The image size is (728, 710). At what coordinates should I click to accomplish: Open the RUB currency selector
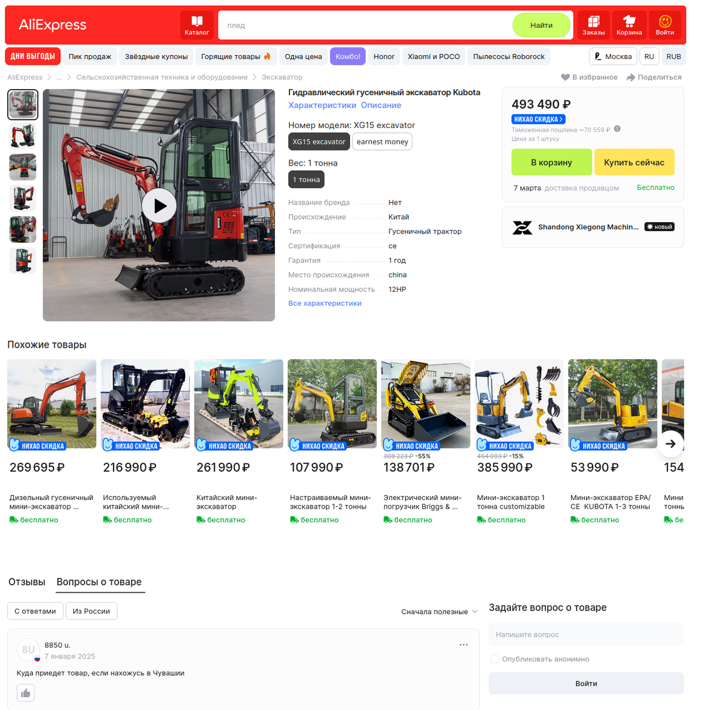[673, 56]
